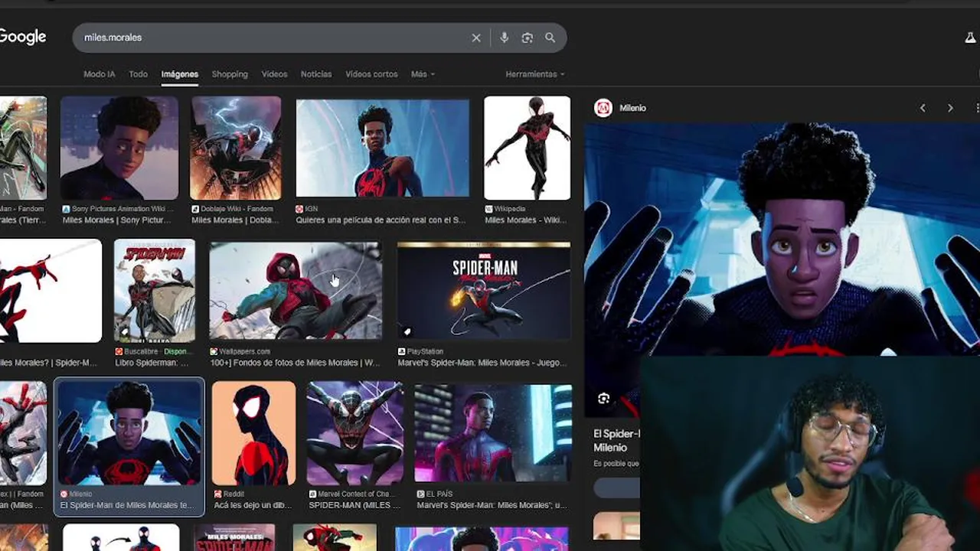Click the Milenio logo in preview panel
Viewport: 980px width, 551px height.
pyautogui.click(x=603, y=108)
